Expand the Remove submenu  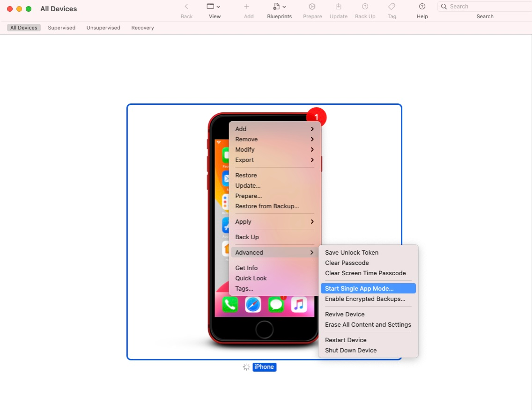point(275,139)
